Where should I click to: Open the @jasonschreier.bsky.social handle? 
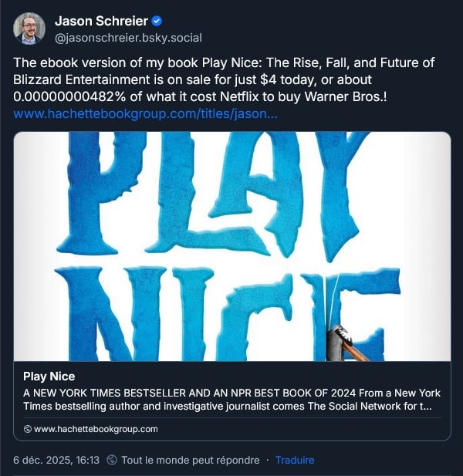(117, 36)
